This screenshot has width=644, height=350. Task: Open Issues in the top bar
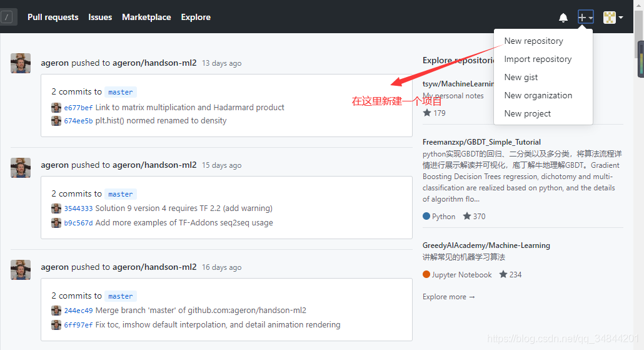click(x=100, y=18)
